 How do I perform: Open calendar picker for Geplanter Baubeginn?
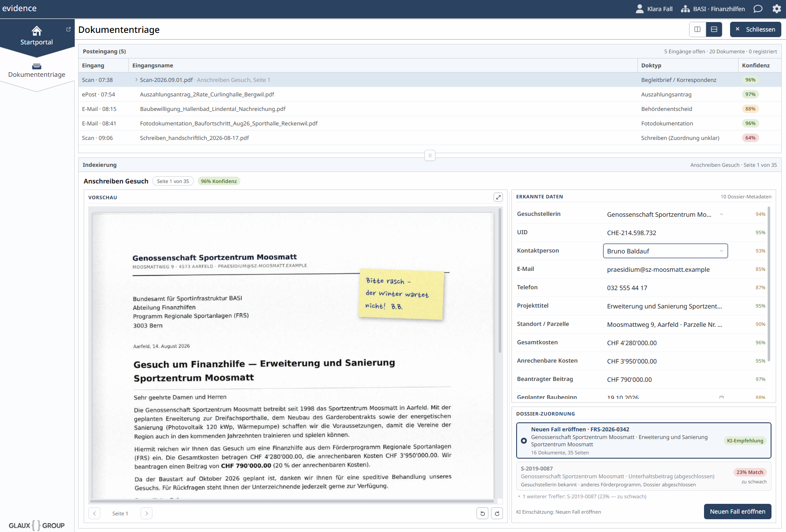[722, 397]
